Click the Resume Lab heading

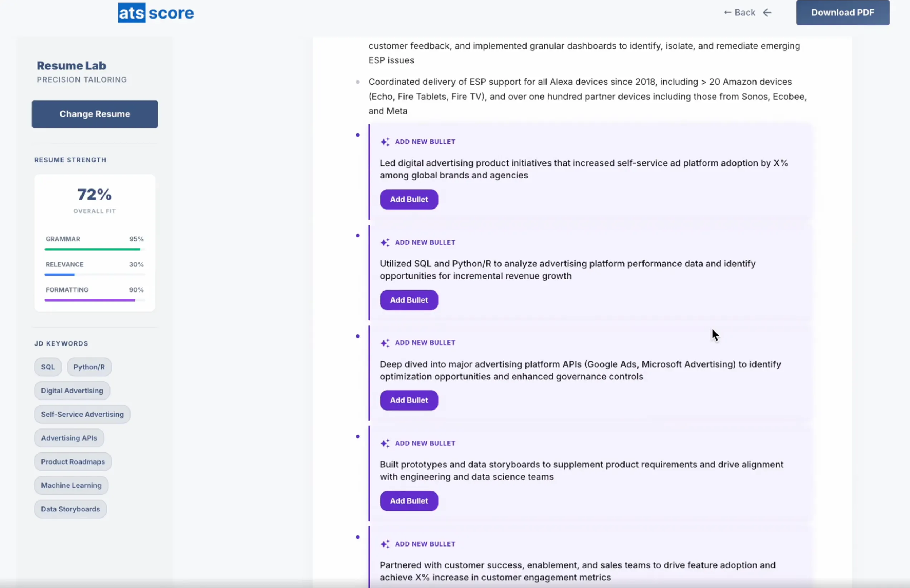click(x=72, y=65)
